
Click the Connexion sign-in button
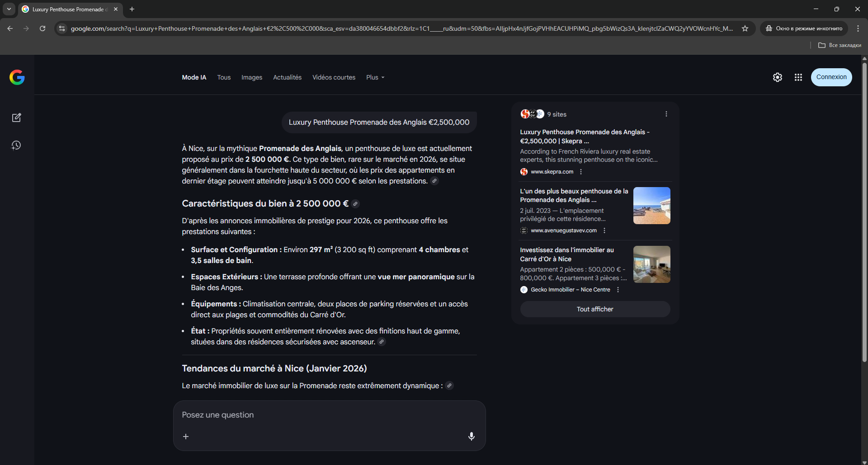coord(831,77)
